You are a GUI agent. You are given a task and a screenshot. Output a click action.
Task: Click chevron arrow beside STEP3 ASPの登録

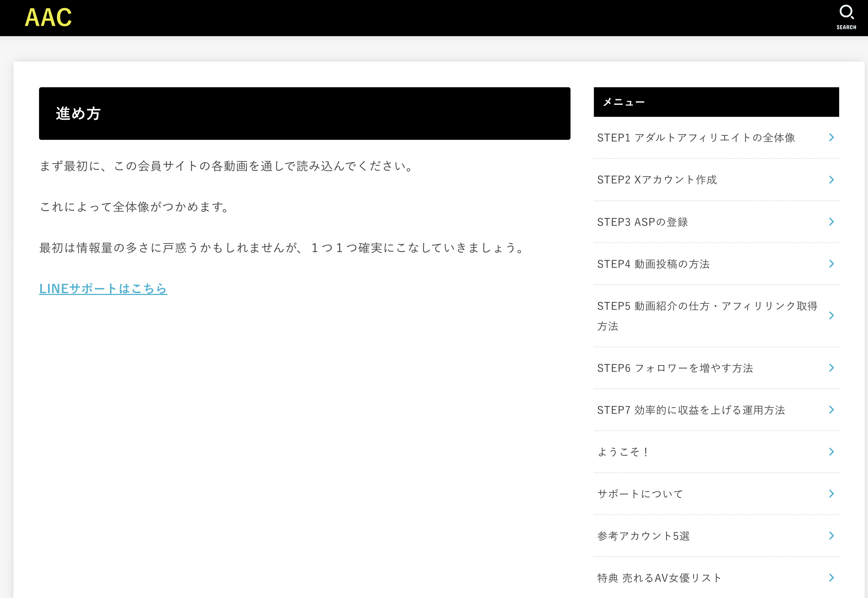(831, 222)
